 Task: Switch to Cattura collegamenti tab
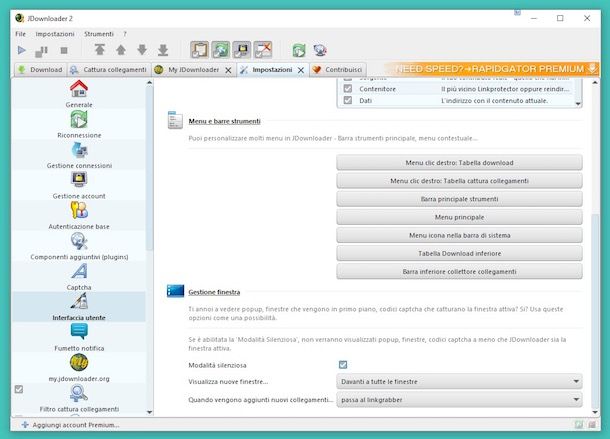(x=109, y=70)
